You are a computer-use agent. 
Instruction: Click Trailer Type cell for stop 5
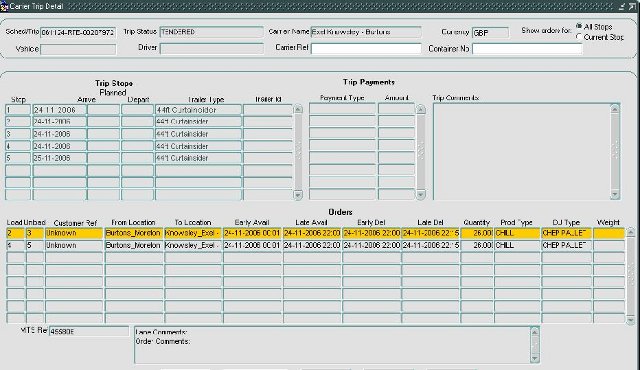coord(198,158)
